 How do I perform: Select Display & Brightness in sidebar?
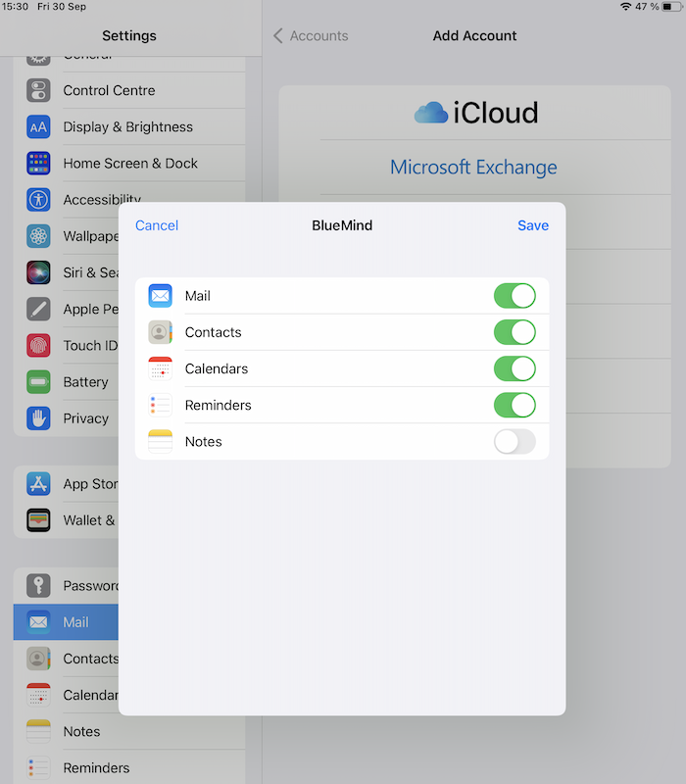pos(127,126)
